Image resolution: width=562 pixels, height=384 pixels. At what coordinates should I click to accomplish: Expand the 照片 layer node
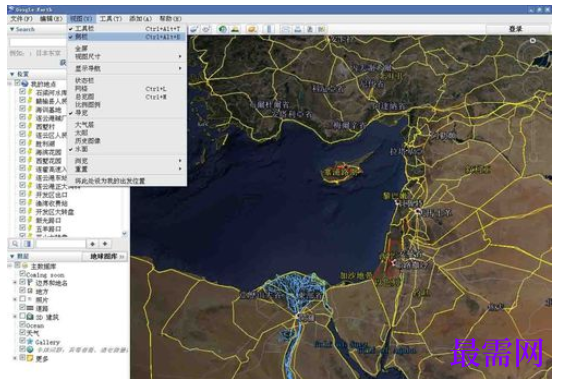pos(15,299)
